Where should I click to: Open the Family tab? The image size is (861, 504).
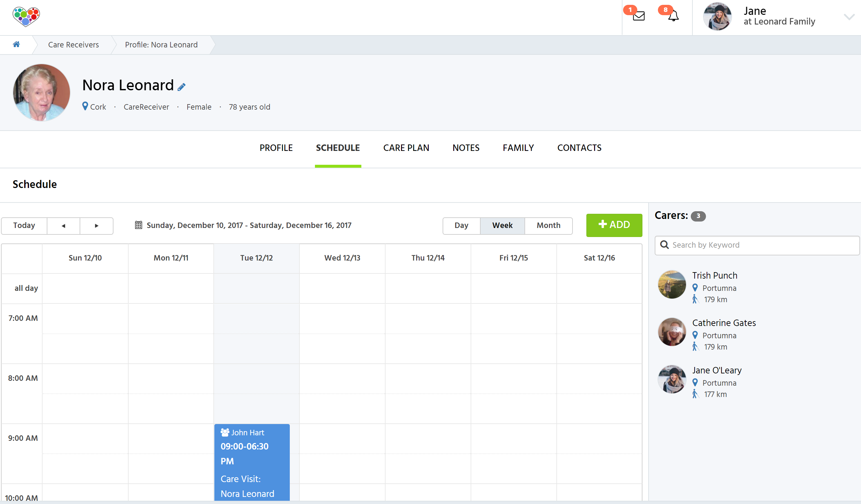[x=518, y=148]
